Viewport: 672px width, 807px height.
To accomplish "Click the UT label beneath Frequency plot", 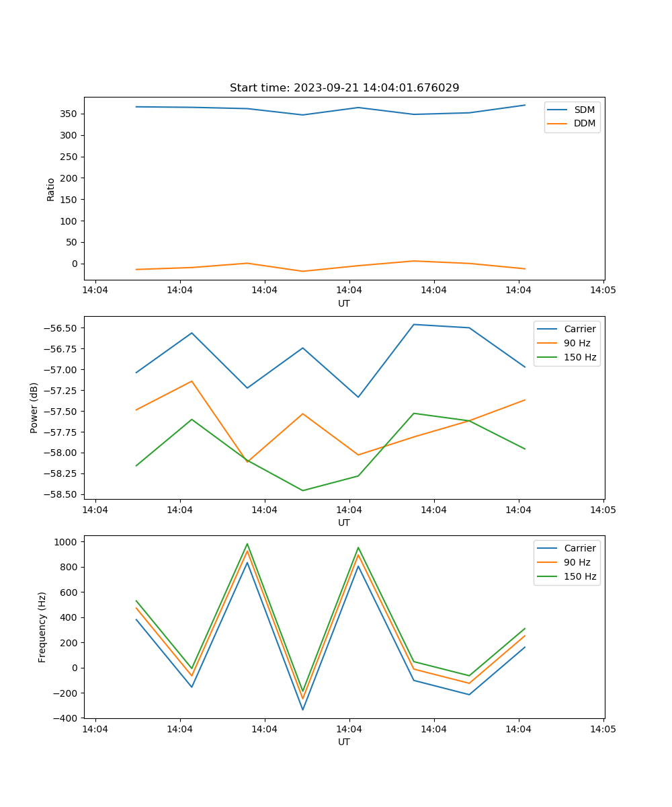I will [344, 742].
